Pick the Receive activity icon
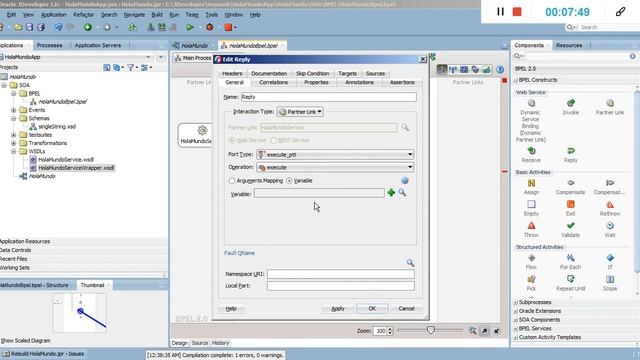This screenshot has height=360, width=640. tap(531, 151)
